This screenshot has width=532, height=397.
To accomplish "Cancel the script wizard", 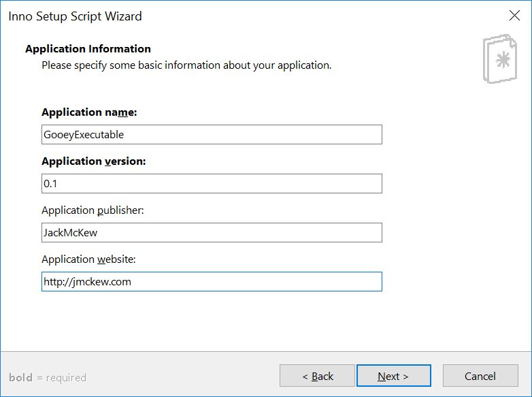I will [x=480, y=376].
